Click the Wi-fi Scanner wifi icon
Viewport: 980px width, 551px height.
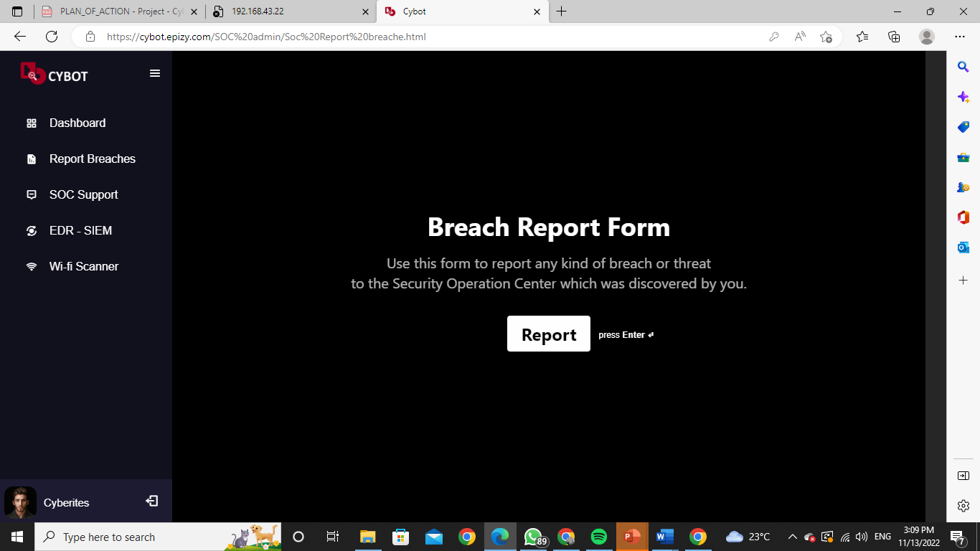point(32,267)
